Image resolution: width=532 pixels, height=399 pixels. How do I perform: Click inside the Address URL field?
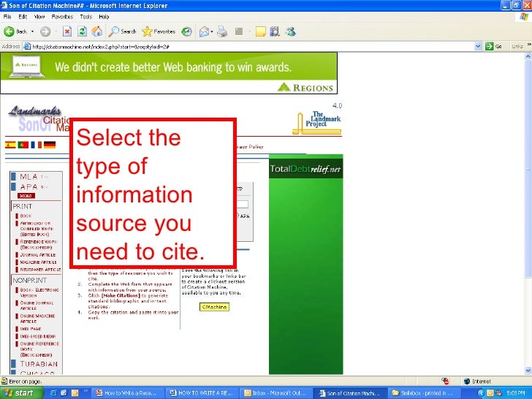[x=253, y=47]
